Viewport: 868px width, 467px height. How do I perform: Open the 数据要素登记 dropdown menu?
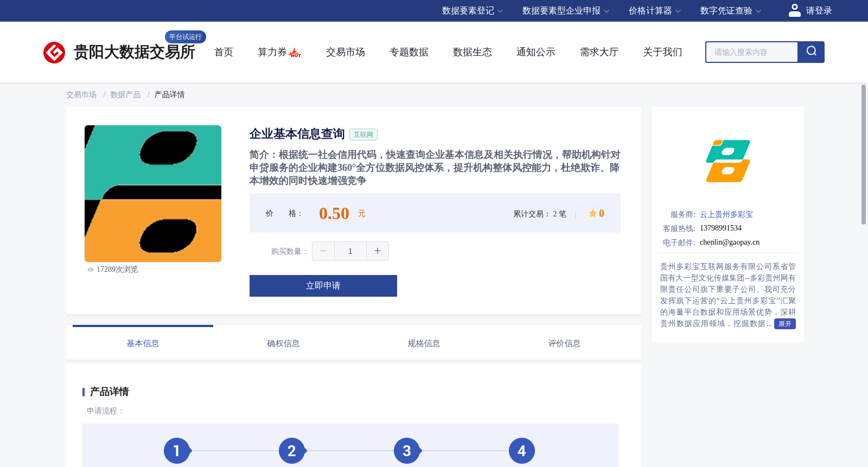(x=473, y=11)
